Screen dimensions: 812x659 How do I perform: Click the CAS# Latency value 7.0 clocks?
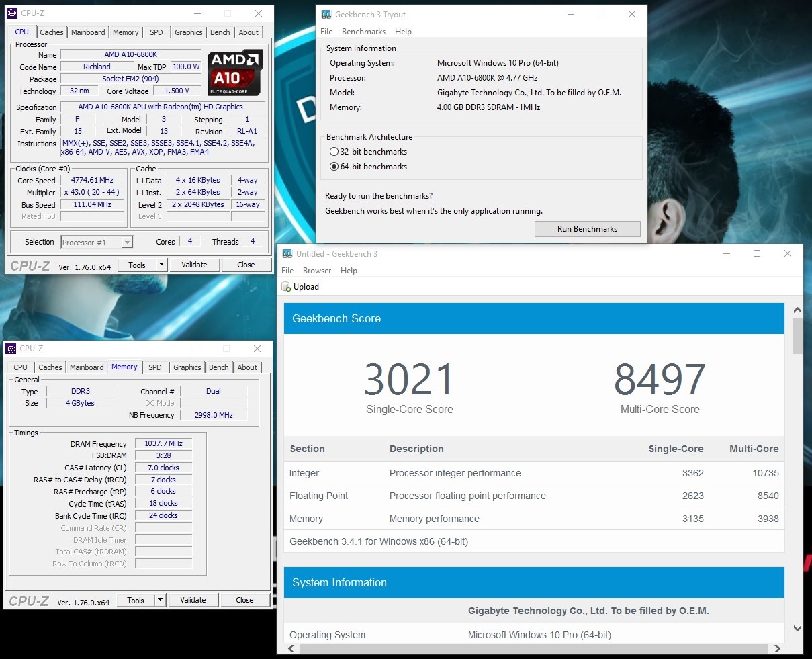[x=163, y=468]
